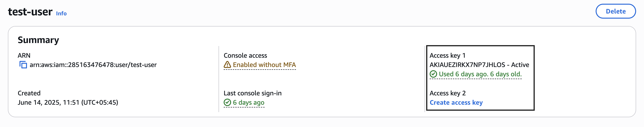Create access key under Access key 2

click(456, 103)
